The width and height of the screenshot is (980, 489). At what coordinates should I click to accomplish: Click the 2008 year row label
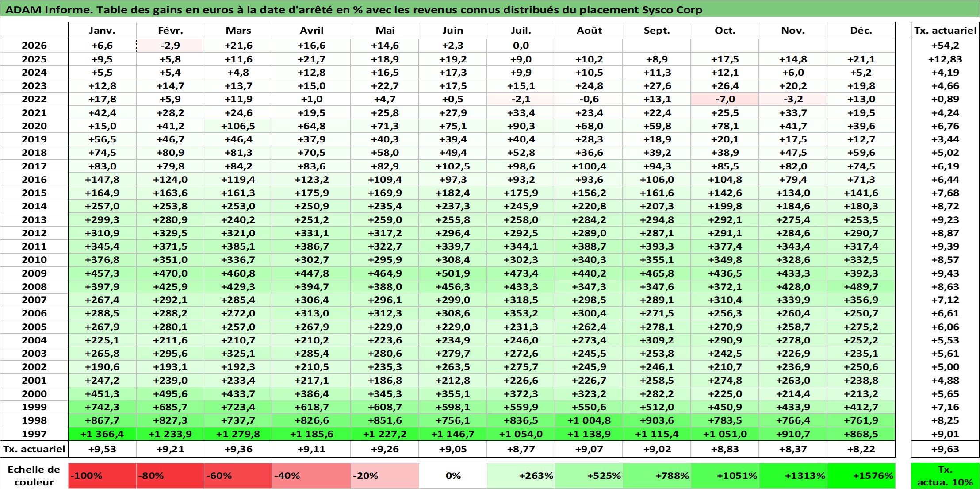tap(34, 287)
